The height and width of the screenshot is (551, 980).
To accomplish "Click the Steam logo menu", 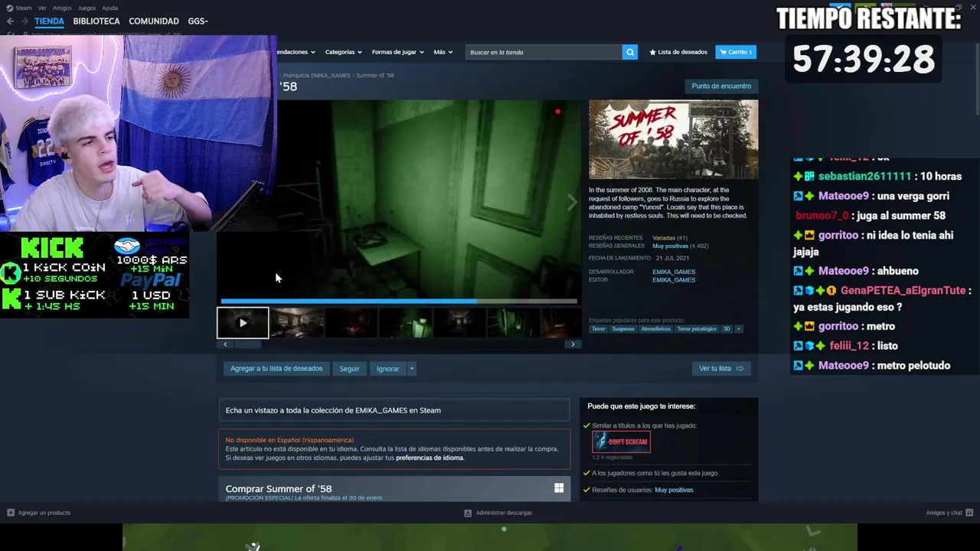I will [19, 8].
